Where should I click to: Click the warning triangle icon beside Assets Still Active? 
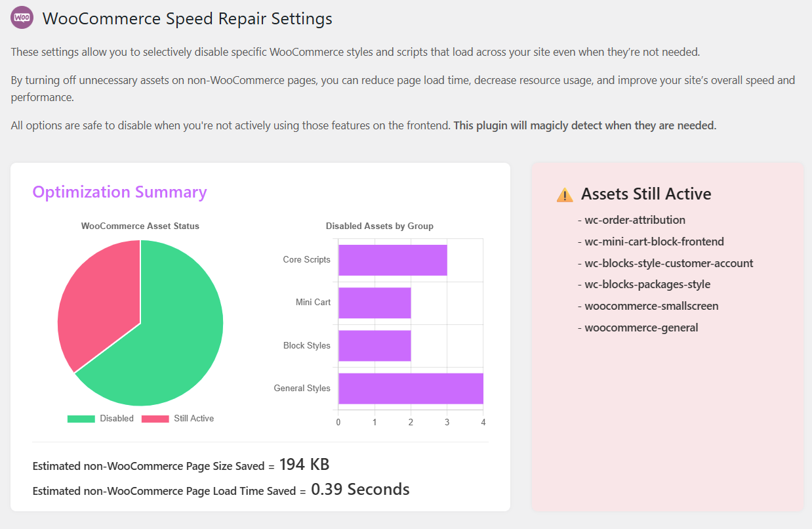(565, 194)
